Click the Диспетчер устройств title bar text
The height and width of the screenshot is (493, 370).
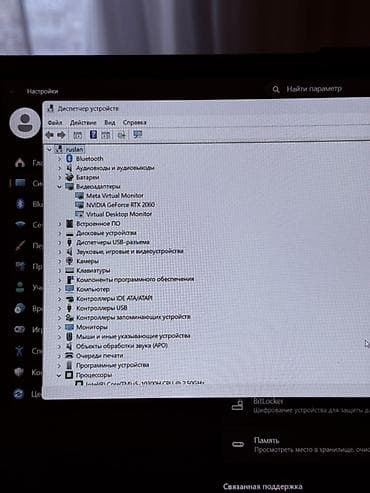click(88, 109)
